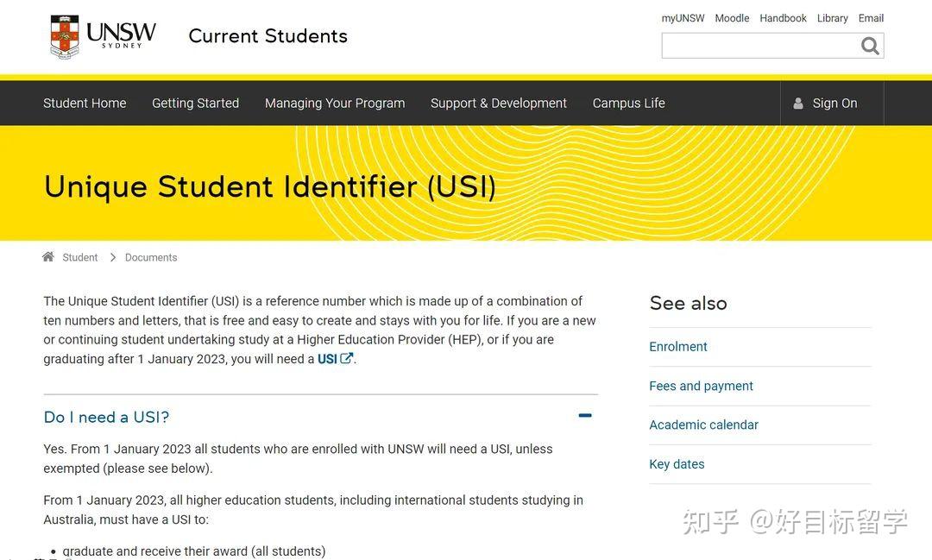This screenshot has width=932, height=560.
Task: Open the Managing Your Program menu
Action: click(335, 103)
